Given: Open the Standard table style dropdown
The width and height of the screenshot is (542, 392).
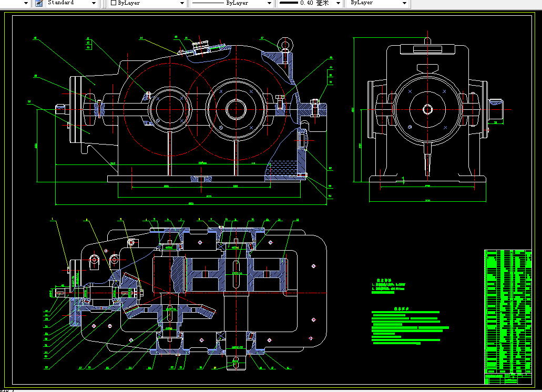Looking at the screenshot, I should [94, 3].
